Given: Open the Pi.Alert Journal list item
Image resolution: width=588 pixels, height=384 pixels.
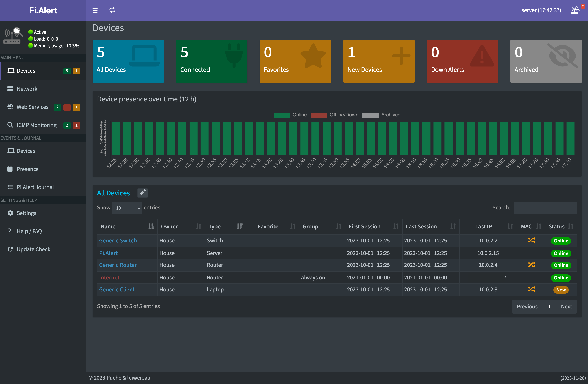Looking at the screenshot, I should tap(35, 187).
